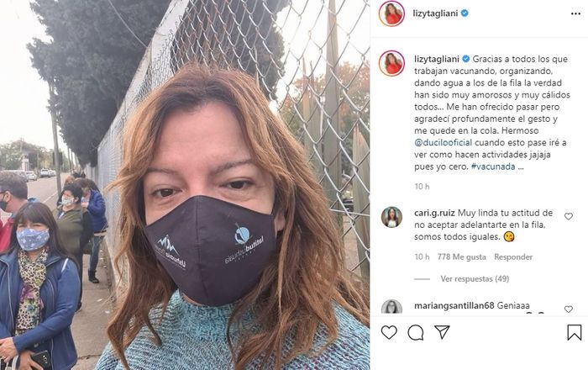The height and width of the screenshot is (370, 588).
Task: Like cari.g.ruiz's comment with heart icon
Action: [x=569, y=216]
